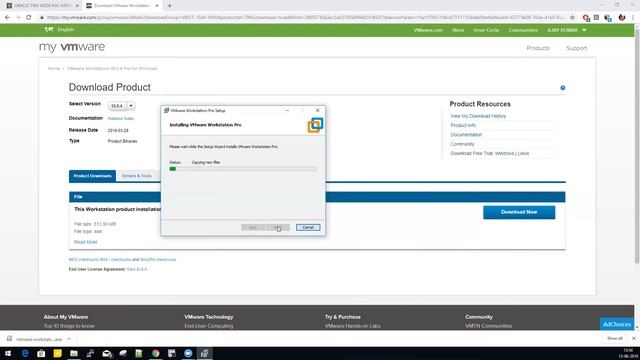Click the gray square extension icon
This screenshot has height=360, width=640.
point(596,18)
